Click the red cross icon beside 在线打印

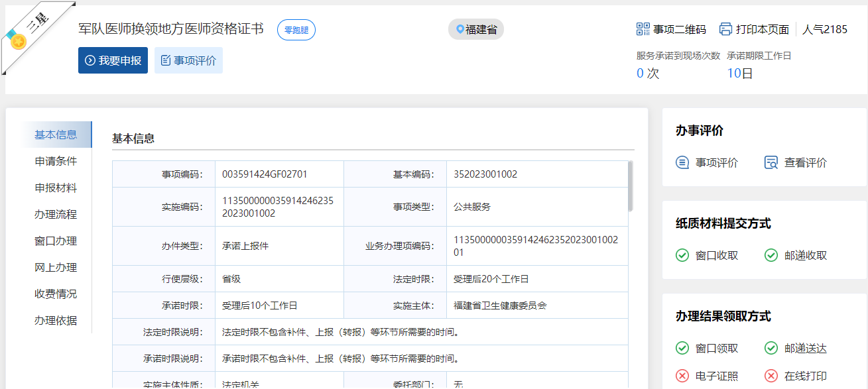click(x=771, y=376)
